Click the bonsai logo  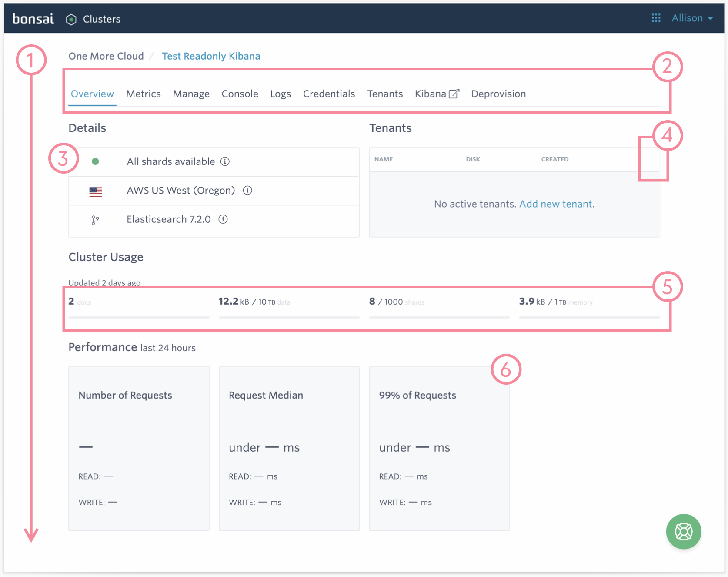point(33,19)
